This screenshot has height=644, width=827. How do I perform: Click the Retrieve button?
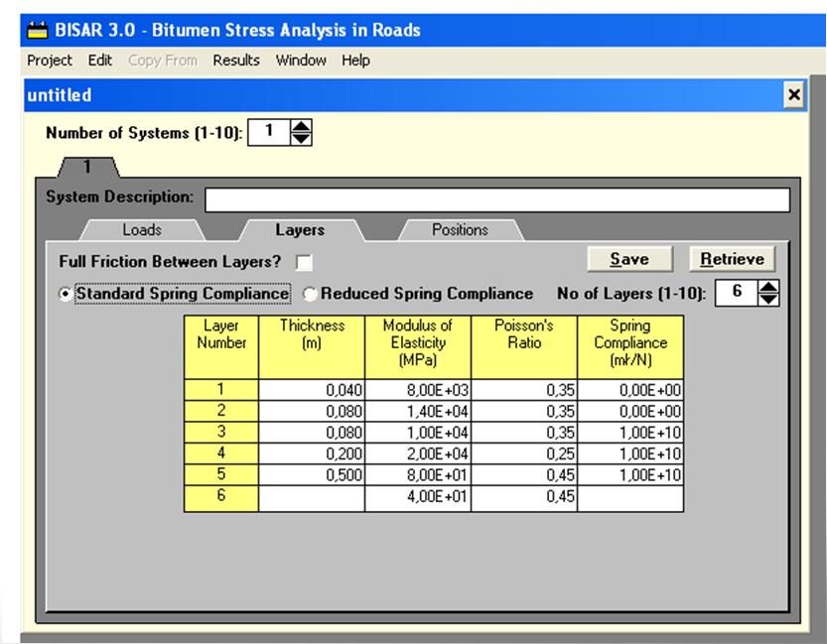[732, 259]
